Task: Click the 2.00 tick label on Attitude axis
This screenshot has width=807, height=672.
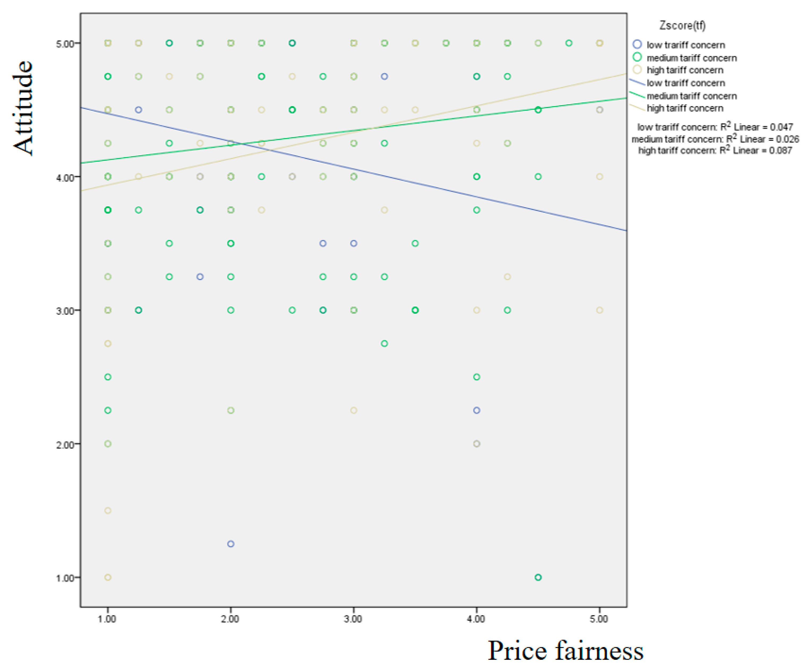Action: click(x=65, y=445)
